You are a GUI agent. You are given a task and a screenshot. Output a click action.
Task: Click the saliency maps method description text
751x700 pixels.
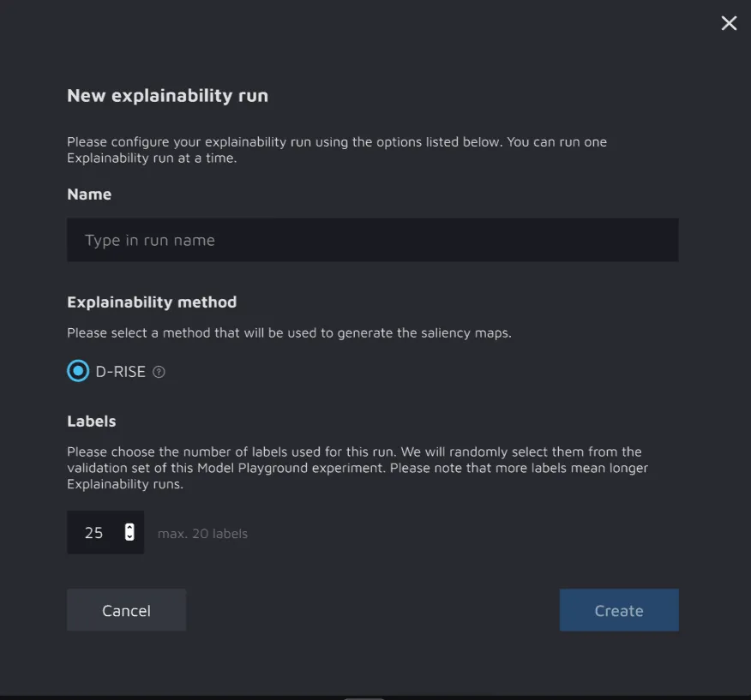click(289, 332)
